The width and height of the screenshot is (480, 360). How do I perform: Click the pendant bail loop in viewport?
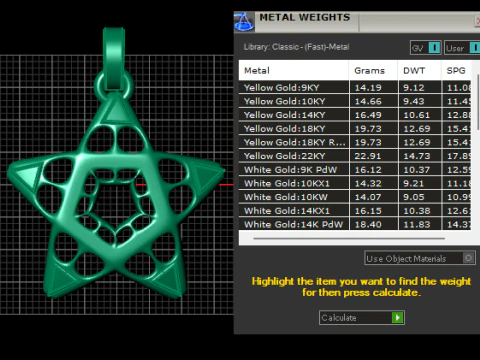pyautogui.click(x=114, y=60)
